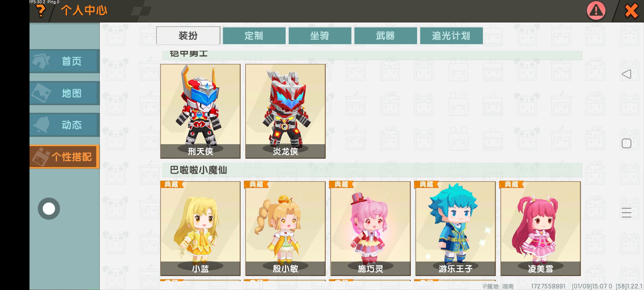Choose the 游乐王子 character skin
Viewport: 644px width, 290px height.
coord(455,229)
